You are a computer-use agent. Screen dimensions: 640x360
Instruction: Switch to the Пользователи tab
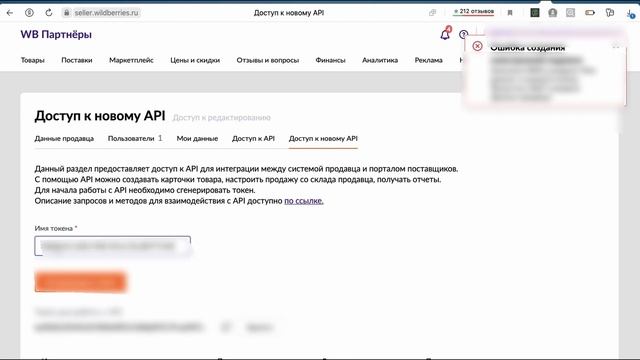(135, 138)
